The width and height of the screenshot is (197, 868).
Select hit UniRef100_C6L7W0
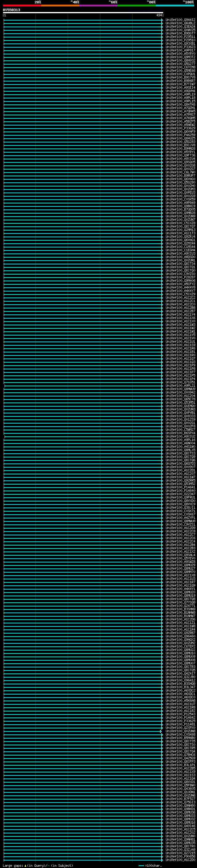click(x=180, y=172)
